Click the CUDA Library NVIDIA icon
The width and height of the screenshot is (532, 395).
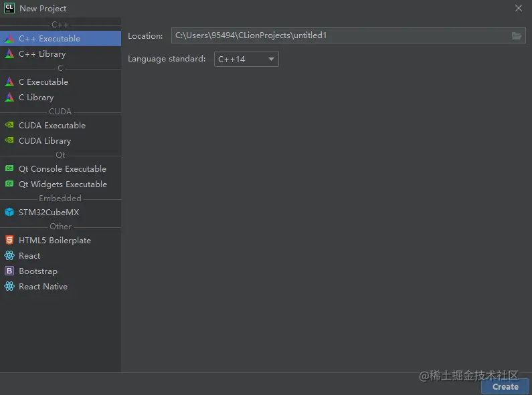tap(9, 140)
